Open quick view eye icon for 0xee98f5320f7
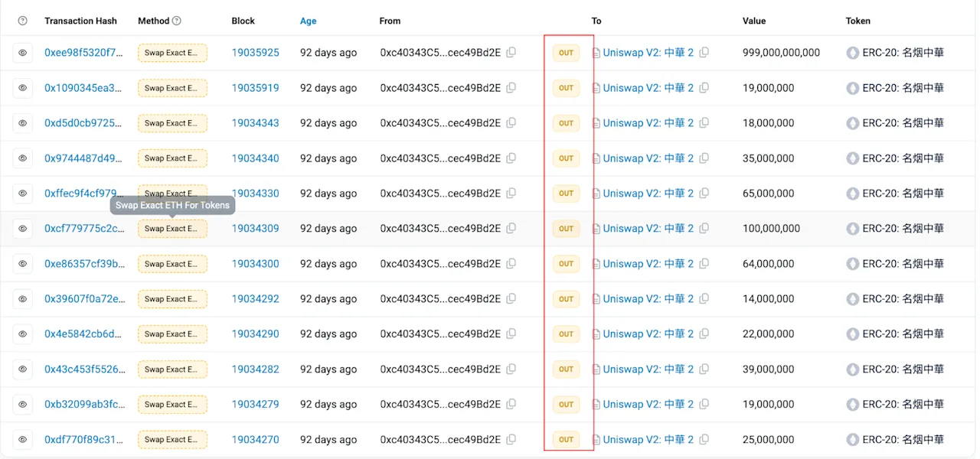Viewport: 980px width, 459px height. tap(22, 53)
